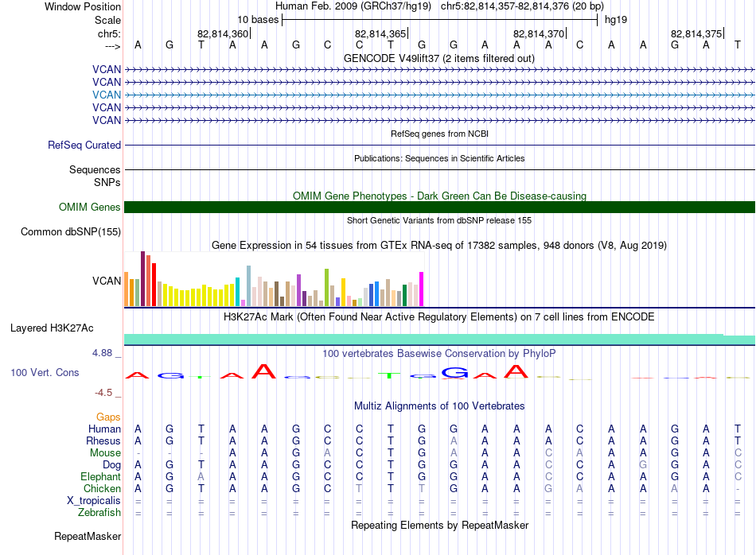
Task: Click the -4.5 PhyloP lower scale value
Action: (103, 393)
